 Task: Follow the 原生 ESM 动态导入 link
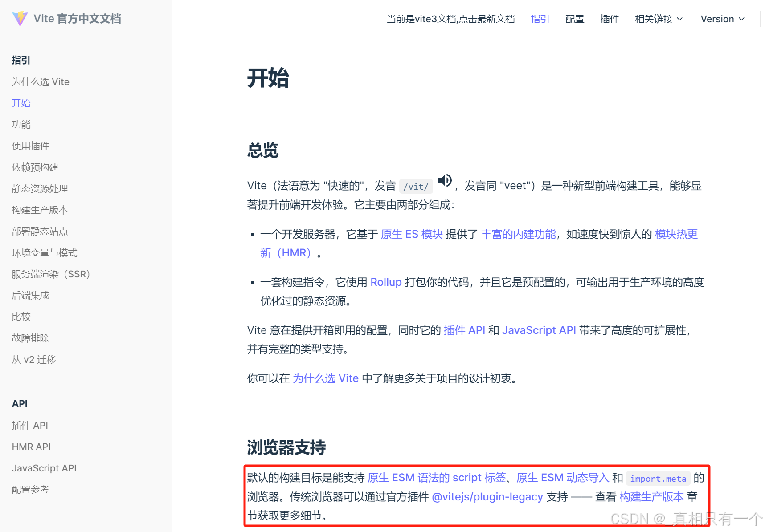[x=562, y=478]
